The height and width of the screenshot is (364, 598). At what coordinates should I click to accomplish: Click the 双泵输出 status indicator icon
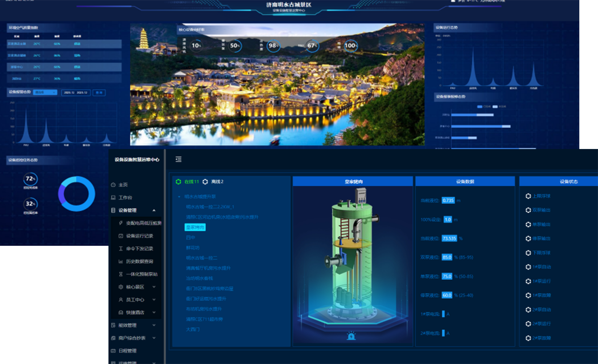pos(528,210)
